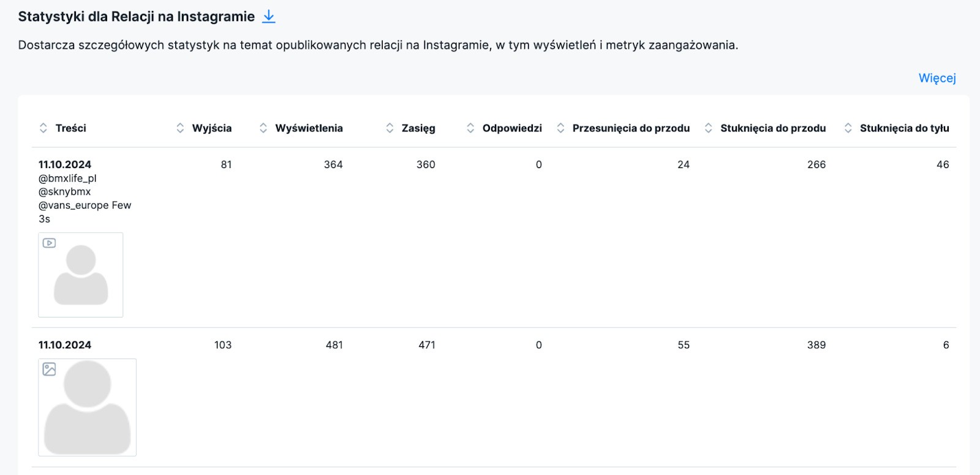
Task: Click the Wyświetlenia column header label
Action: 309,128
